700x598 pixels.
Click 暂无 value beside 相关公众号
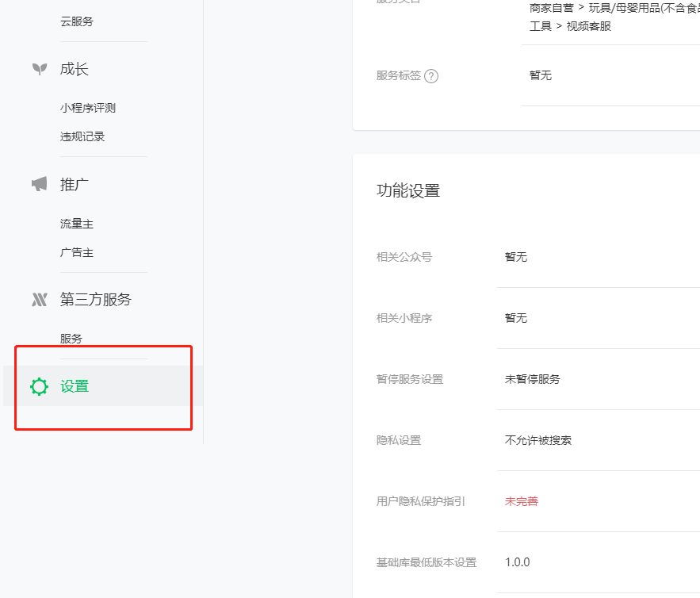tap(515, 257)
